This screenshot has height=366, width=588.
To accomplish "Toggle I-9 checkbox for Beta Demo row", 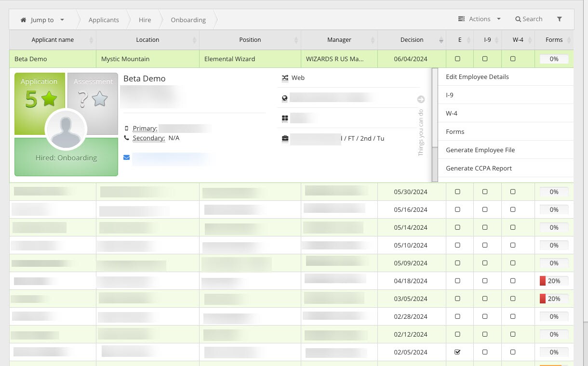I will 485,59.
